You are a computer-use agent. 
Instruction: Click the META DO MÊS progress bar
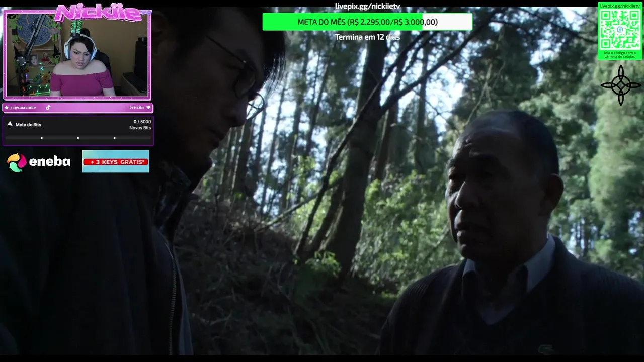(x=367, y=22)
